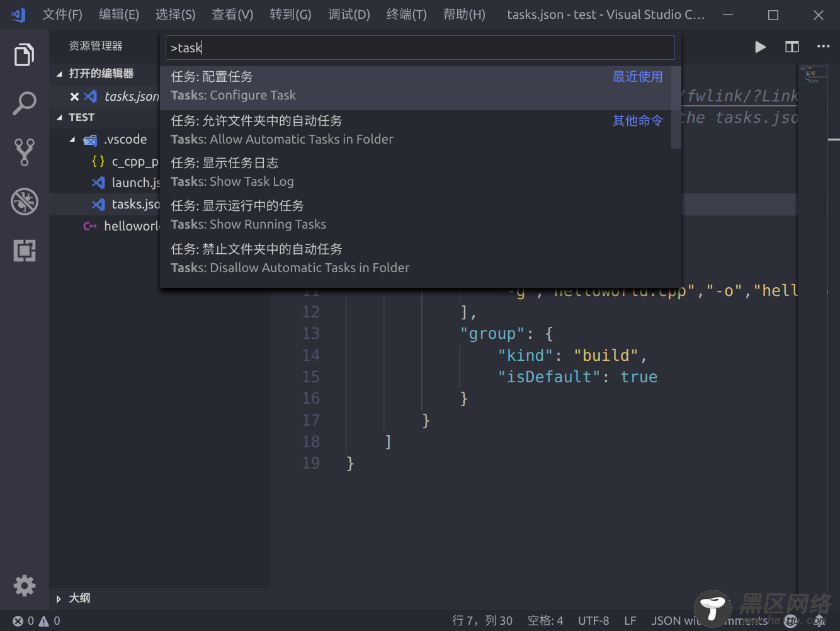Open the 帮助(H) menu
This screenshot has width=840, height=631.
(465, 14)
